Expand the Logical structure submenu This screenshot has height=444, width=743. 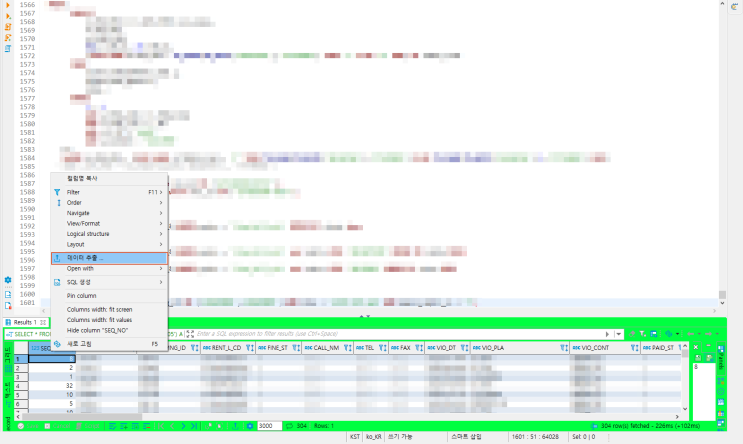pyautogui.click(x=109, y=234)
